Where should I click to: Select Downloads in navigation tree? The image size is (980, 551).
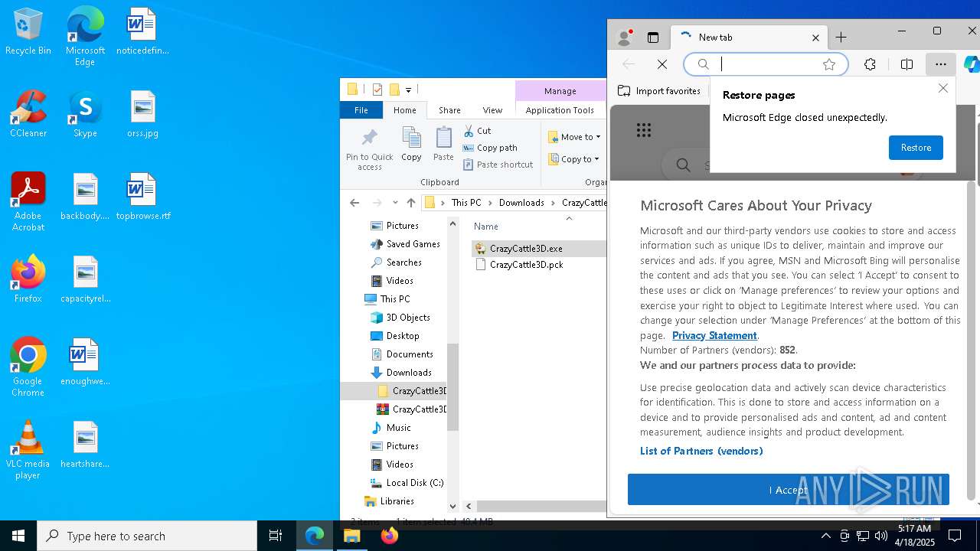(408, 373)
